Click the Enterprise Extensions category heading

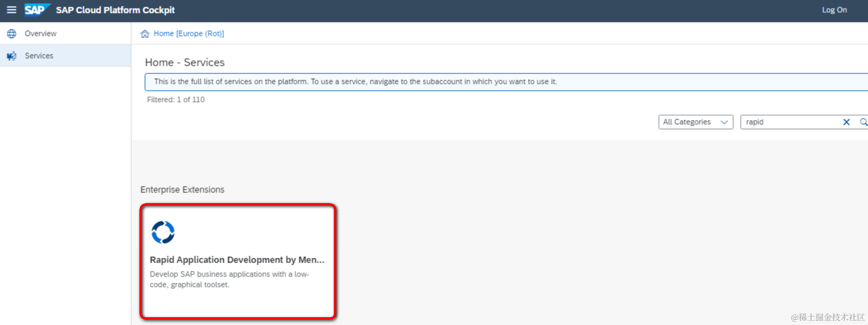pos(182,190)
